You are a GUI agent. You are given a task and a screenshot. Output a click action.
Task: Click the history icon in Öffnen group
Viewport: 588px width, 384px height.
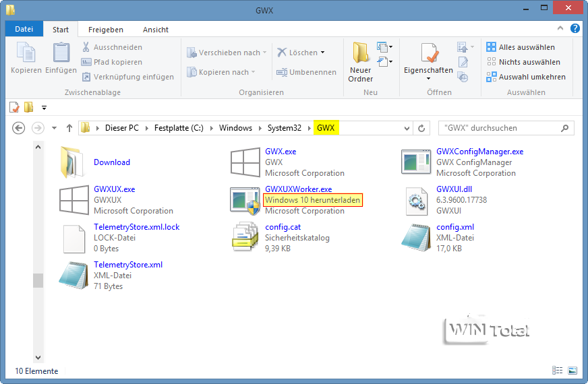point(463,77)
